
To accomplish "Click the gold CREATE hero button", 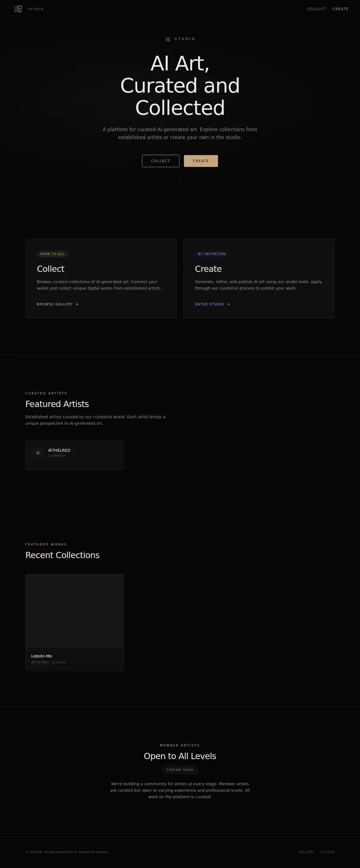I will pyautogui.click(x=201, y=161).
